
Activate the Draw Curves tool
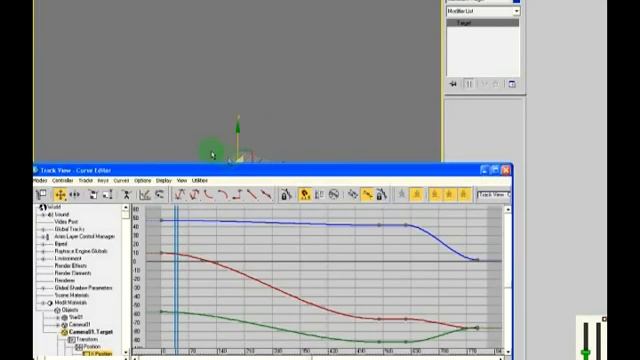point(144,195)
